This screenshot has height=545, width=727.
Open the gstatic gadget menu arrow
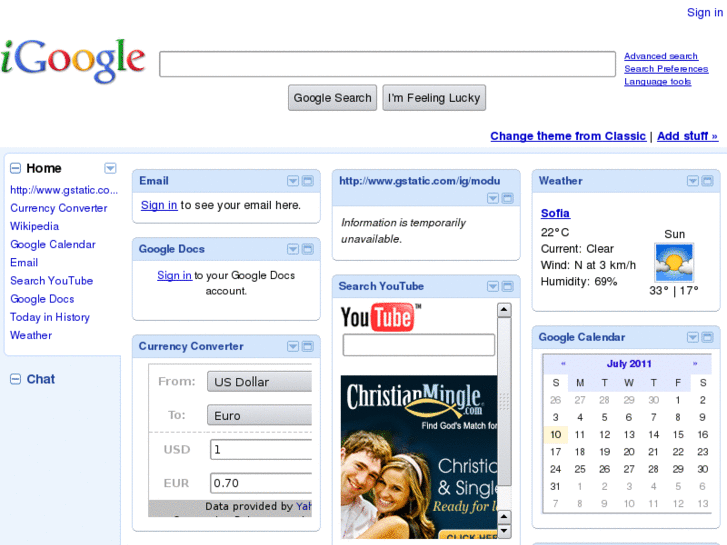(493, 199)
